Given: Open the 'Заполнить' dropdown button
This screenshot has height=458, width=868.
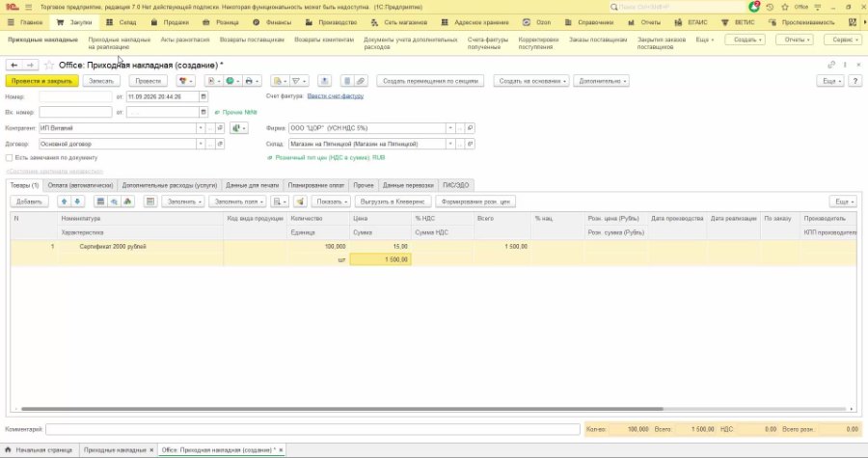Looking at the screenshot, I should click(x=184, y=202).
